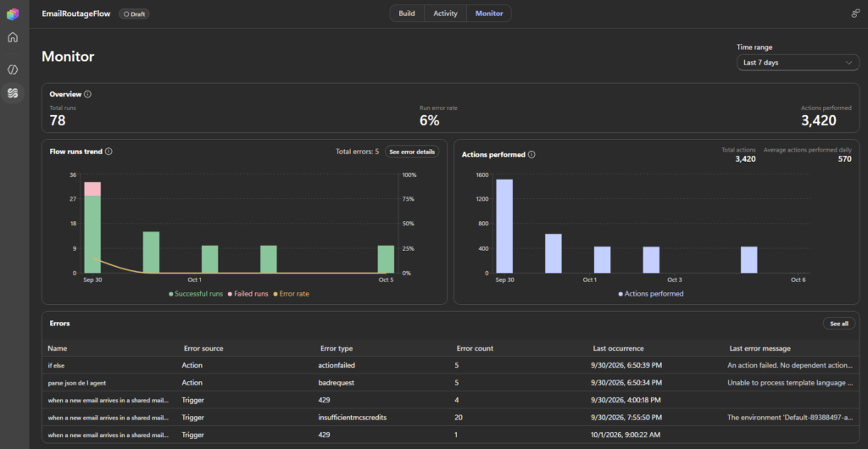Click the Average actions performed daily 570
Screen dimensions: 868x449
[844, 159]
